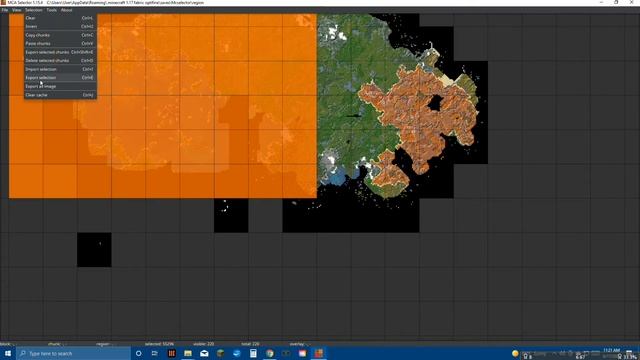
Task: Close the open Selection menu header
Action: [34, 10]
